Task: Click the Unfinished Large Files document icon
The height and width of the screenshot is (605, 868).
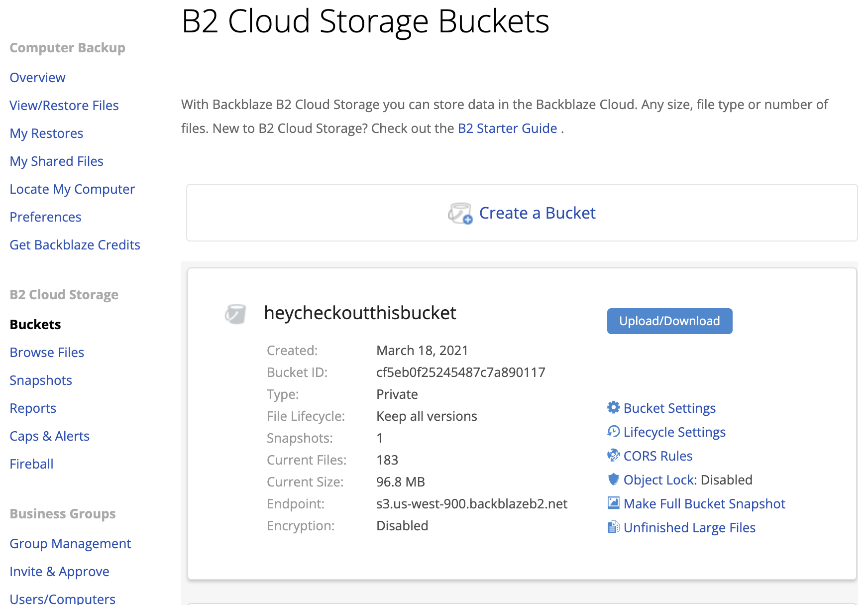Action: point(614,527)
